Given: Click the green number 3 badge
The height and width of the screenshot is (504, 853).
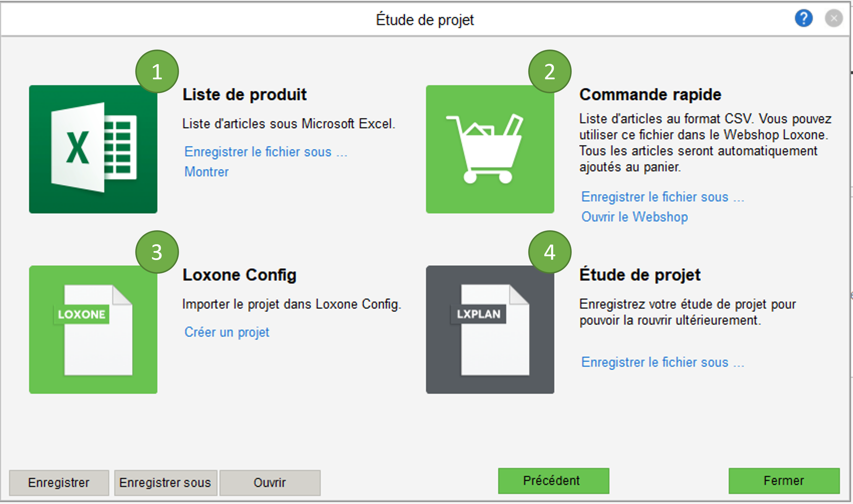Looking at the screenshot, I should click(157, 252).
